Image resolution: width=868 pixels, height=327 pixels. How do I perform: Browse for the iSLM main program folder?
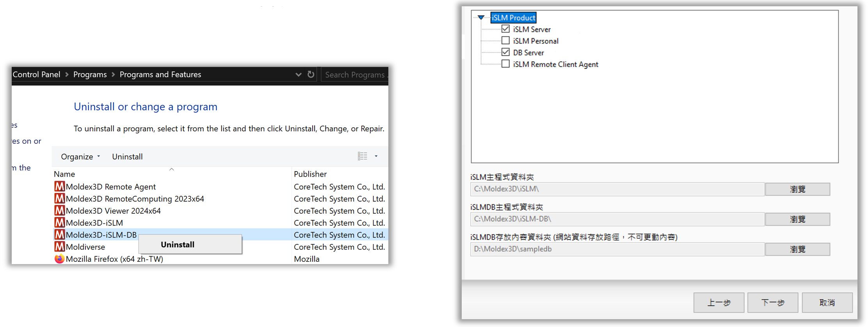[x=797, y=189]
